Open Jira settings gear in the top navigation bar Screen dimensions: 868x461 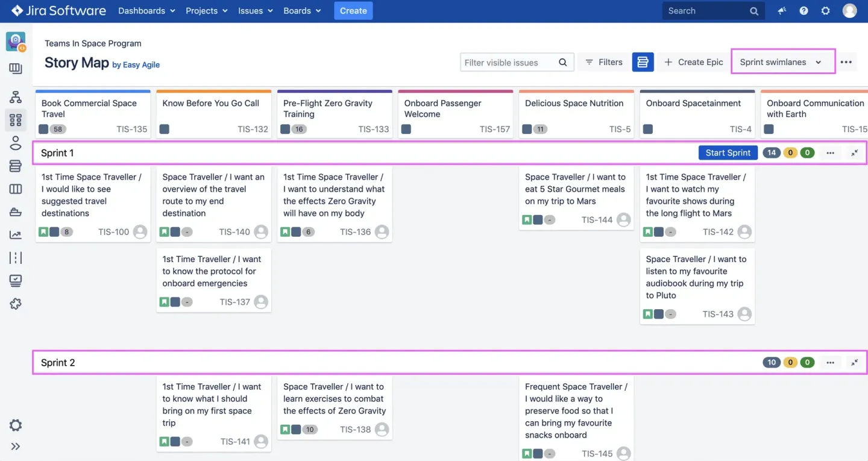pos(825,10)
